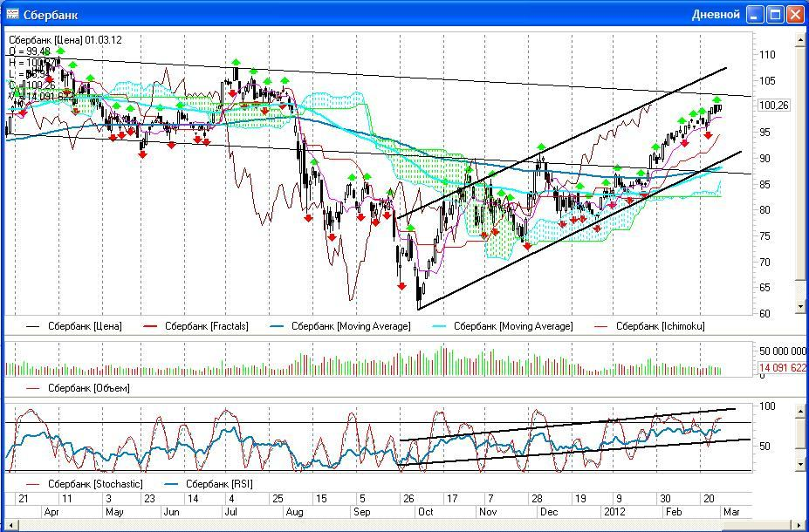Click the oscillator panel's scroll down arrow
Screen dimensions: 809x532
click(x=801, y=465)
